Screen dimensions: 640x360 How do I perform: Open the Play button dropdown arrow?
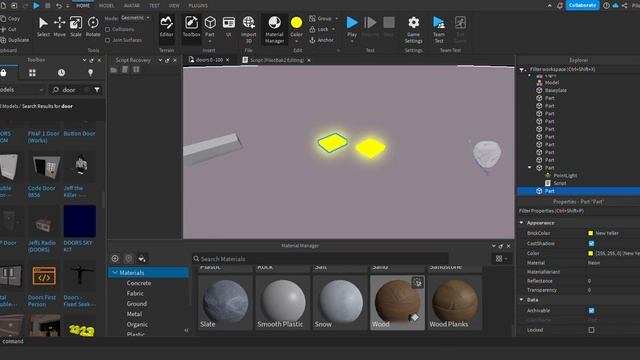[x=352, y=42]
